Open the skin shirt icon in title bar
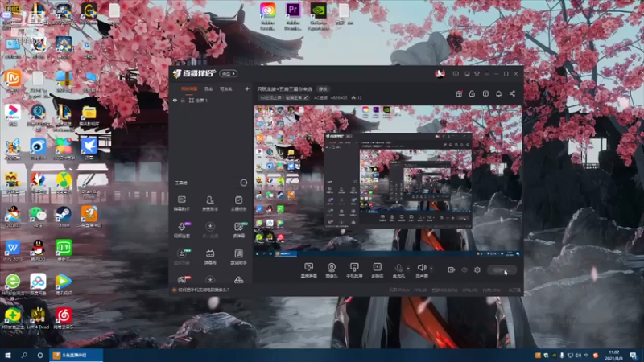 [477, 74]
